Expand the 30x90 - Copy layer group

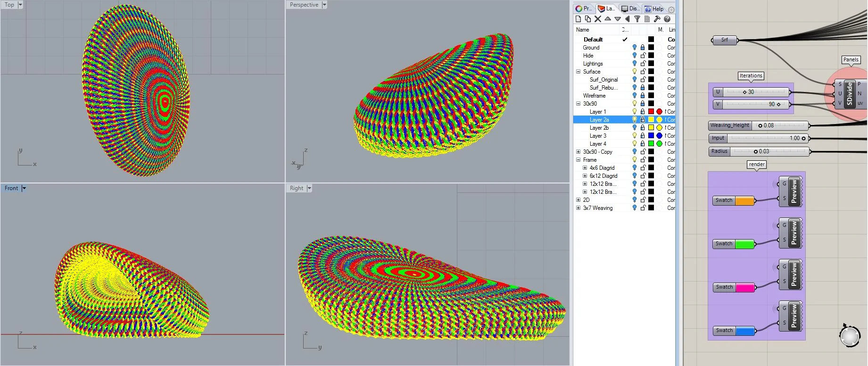coord(579,152)
